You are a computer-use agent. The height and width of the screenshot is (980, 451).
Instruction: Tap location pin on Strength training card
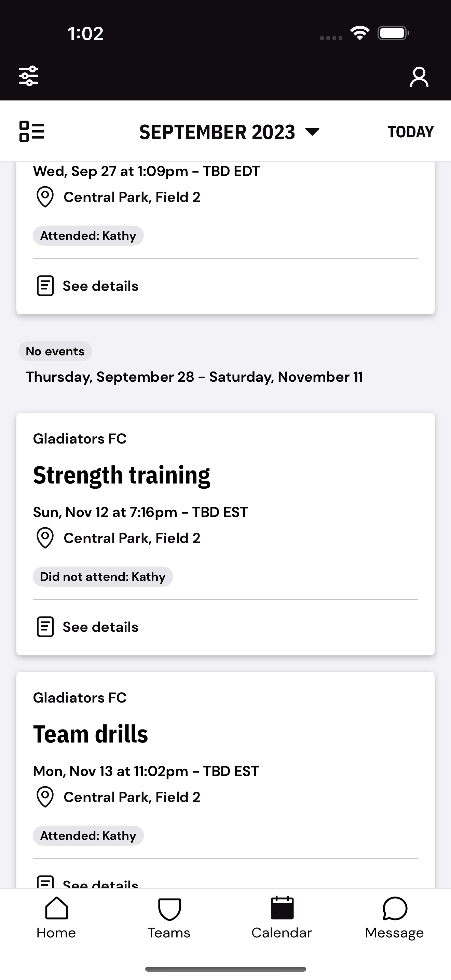point(45,538)
